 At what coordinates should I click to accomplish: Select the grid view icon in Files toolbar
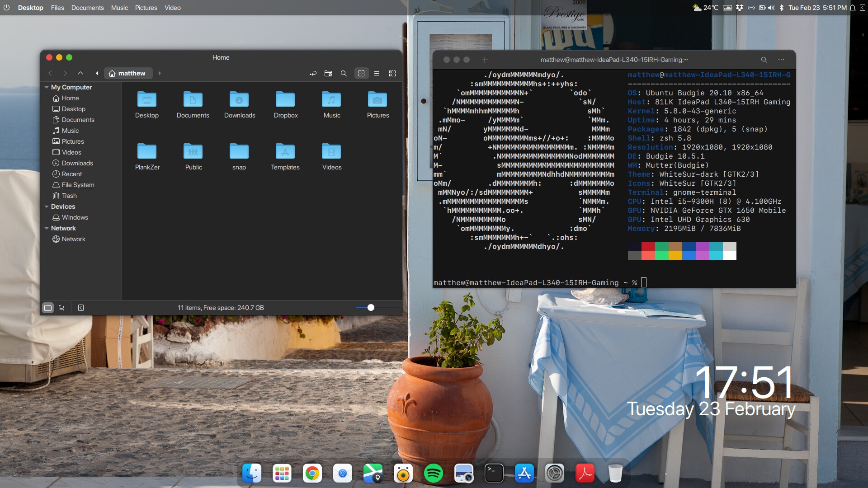click(x=361, y=73)
